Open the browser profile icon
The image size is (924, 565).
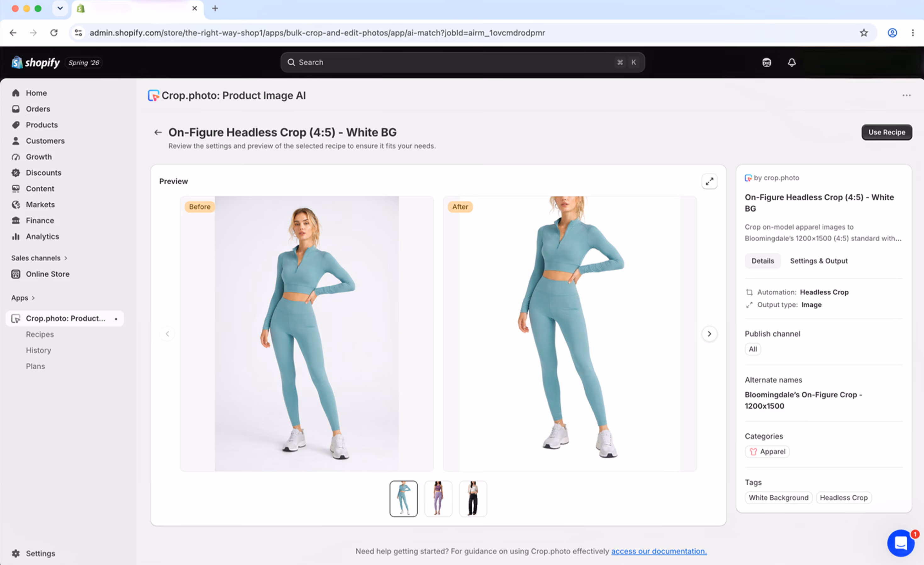click(x=892, y=33)
